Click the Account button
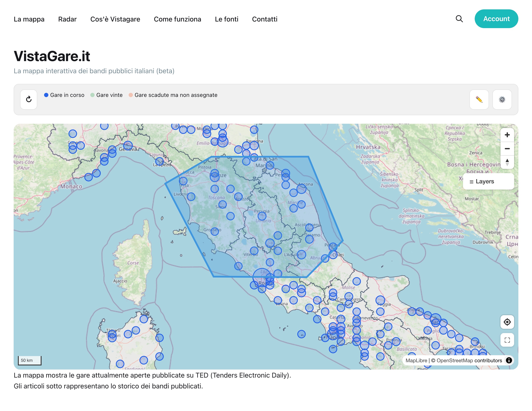 (x=496, y=19)
